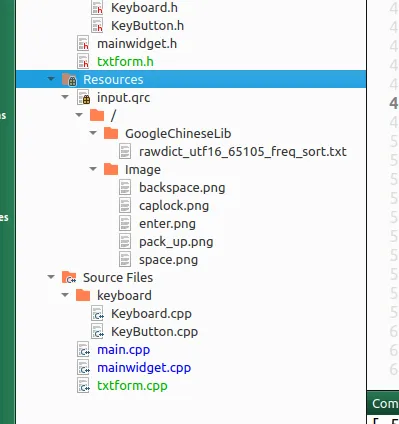Open Keyboard.cpp source file

[x=151, y=314]
